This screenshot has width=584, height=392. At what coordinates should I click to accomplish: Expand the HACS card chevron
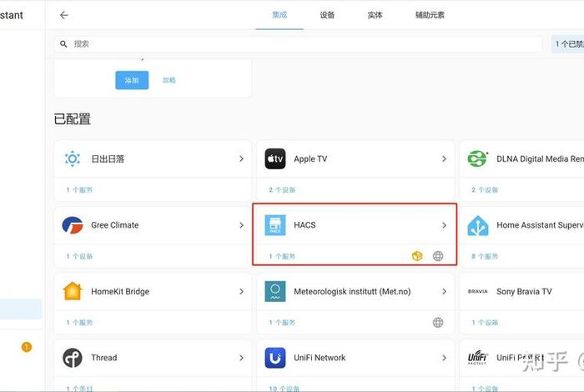pos(444,225)
